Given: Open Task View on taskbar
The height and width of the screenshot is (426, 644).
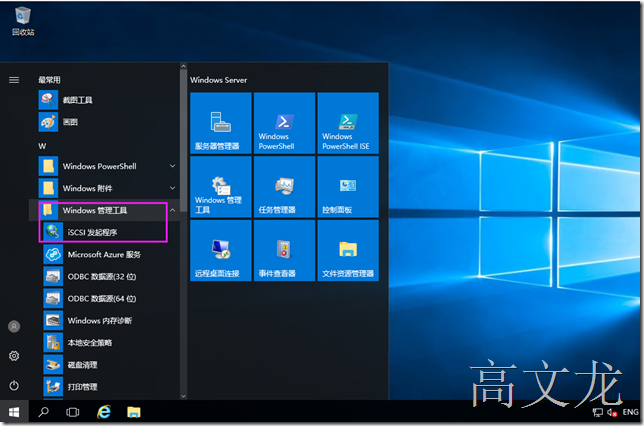Looking at the screenshot, I should tap(73, 412).
